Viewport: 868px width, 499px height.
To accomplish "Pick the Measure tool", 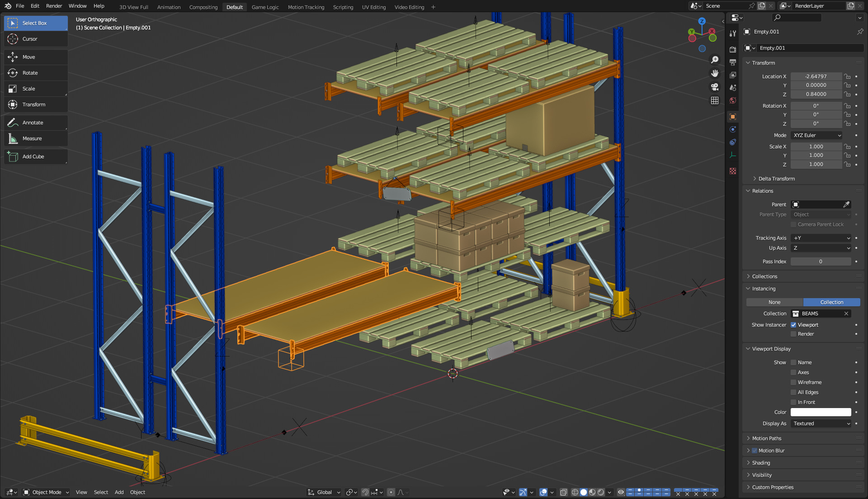I will [x=36, y=138].
